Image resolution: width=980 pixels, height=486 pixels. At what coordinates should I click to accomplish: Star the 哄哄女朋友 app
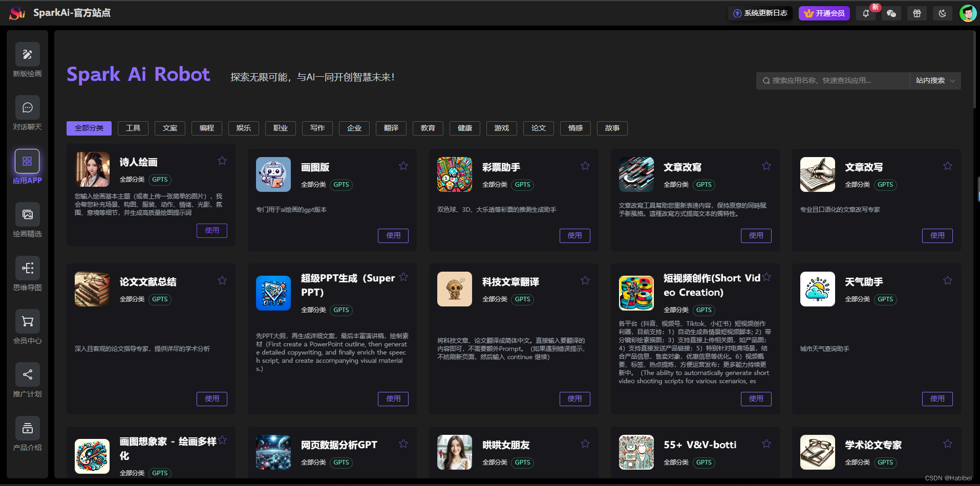click(585, 444)
